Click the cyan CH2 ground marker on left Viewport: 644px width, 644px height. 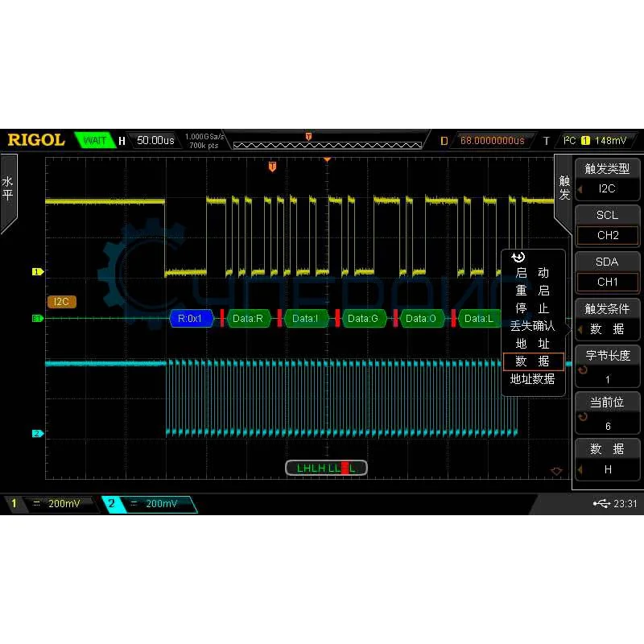37,433
